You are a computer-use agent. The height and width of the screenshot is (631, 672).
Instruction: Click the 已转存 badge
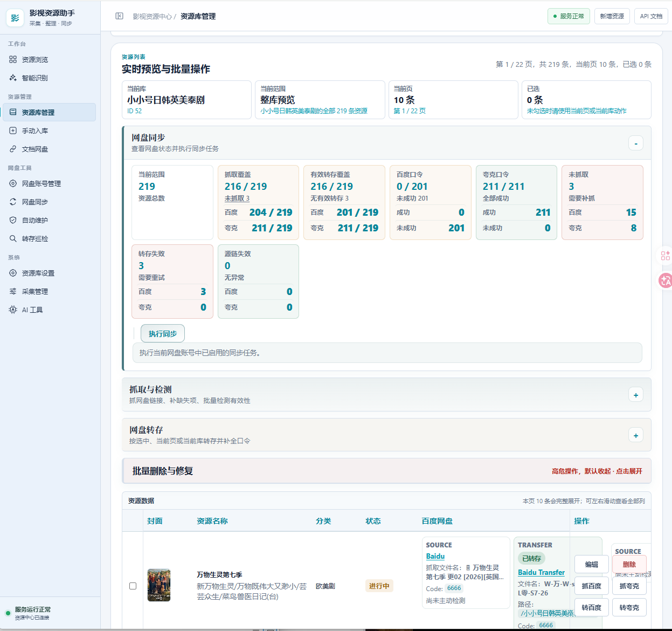click(x=532, y=559)
